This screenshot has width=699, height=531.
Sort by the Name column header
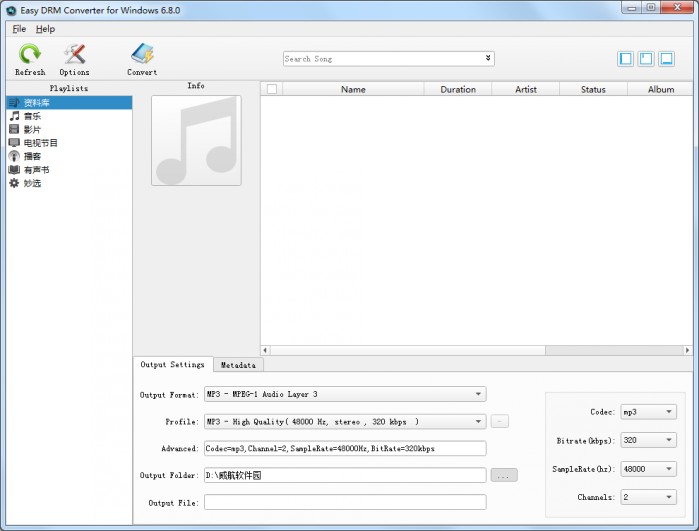[x=353, y=89]
